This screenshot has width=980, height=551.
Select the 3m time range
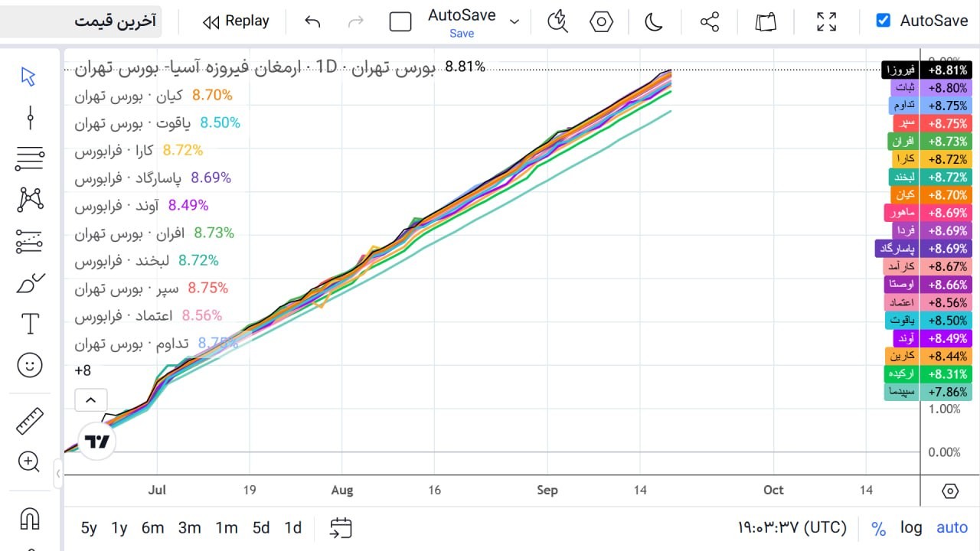[189, 527]
